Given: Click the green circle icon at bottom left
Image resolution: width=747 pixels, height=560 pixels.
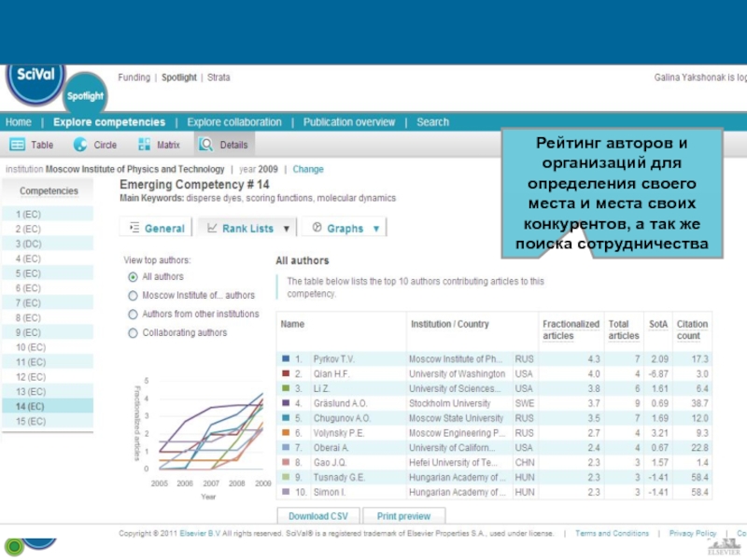Looking at the screenshot, I should (14, 547).
